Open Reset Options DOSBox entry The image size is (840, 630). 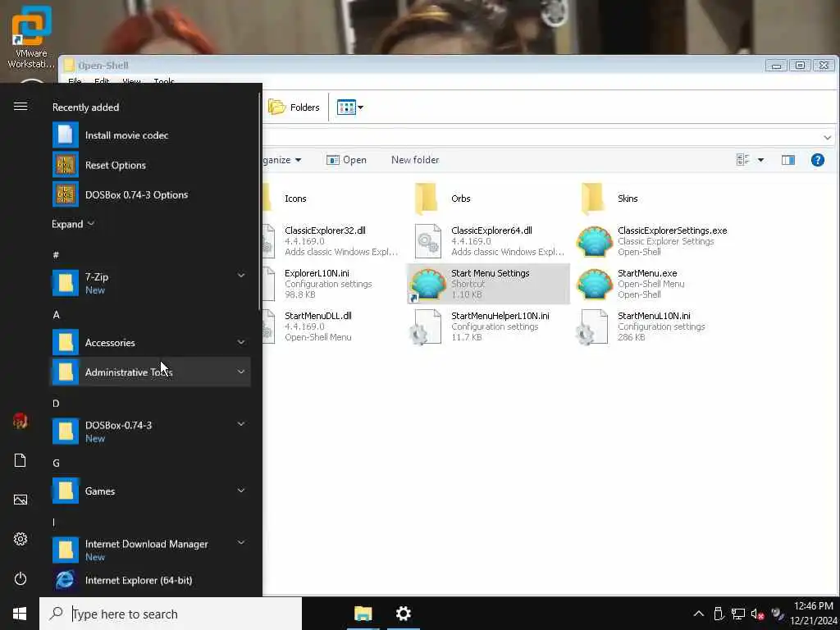pyautogui.click(x=151, y=165)
